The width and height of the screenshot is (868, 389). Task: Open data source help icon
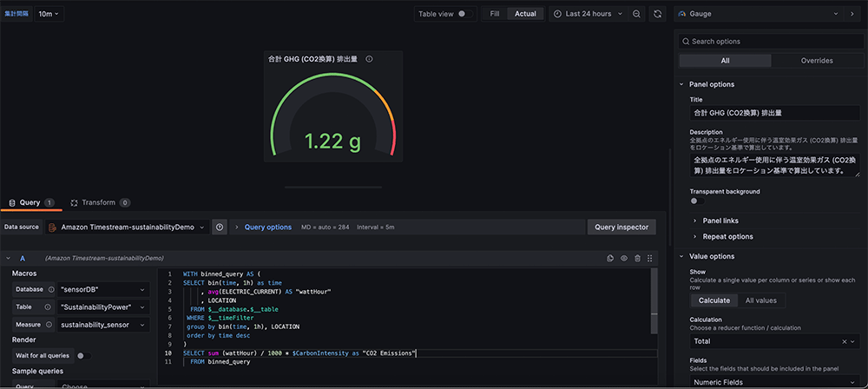[x=220, y=227]
